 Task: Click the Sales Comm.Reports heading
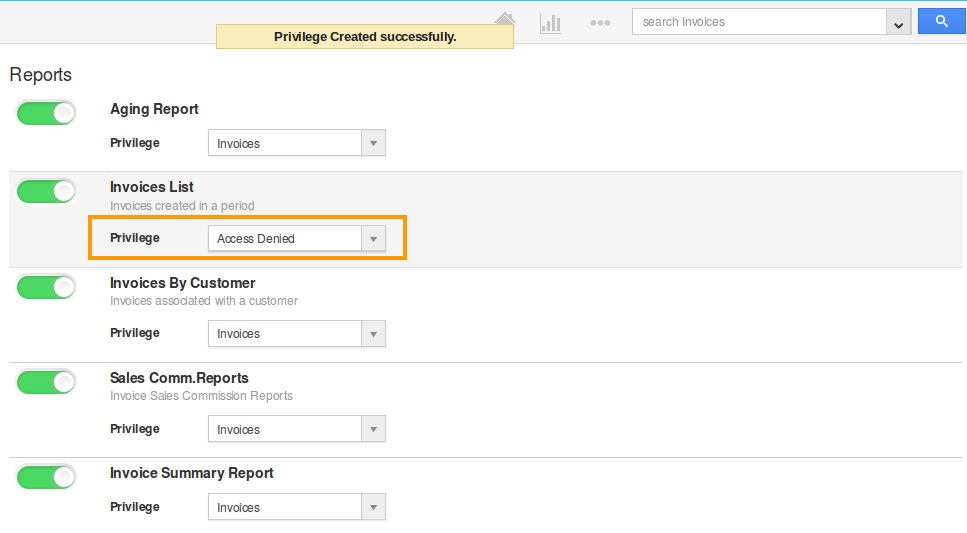coord(179,378)
